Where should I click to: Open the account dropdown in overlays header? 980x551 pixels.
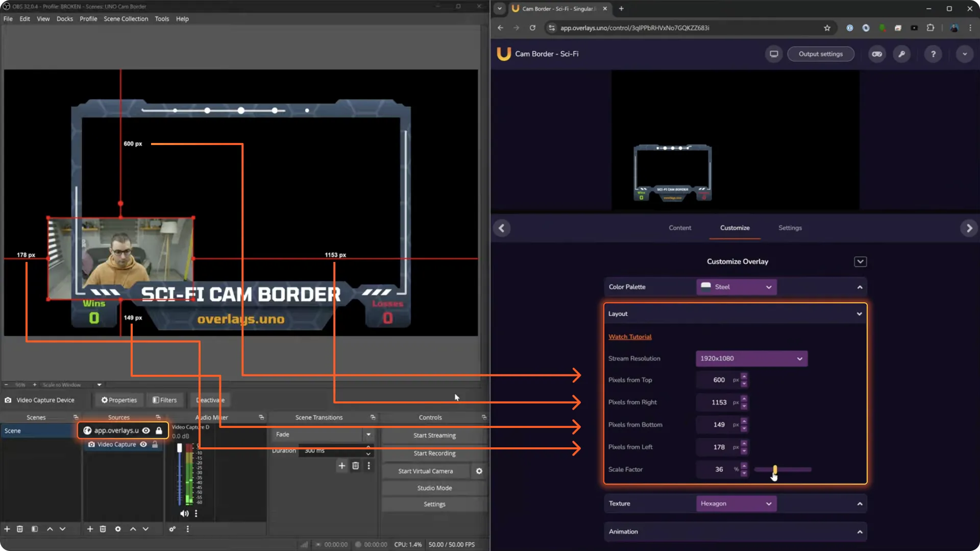tap(964, 54)
